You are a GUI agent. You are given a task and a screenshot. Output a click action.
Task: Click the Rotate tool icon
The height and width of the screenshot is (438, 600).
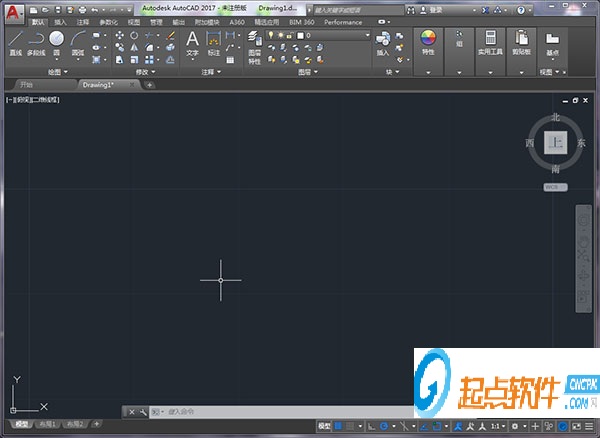(134, 36)
